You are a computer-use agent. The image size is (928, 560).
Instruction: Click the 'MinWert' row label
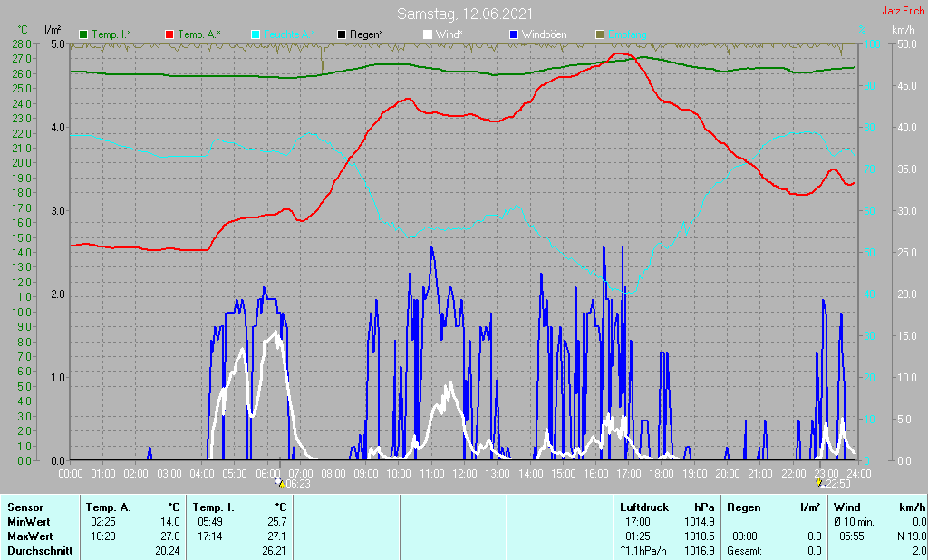(x=29, y=522)
